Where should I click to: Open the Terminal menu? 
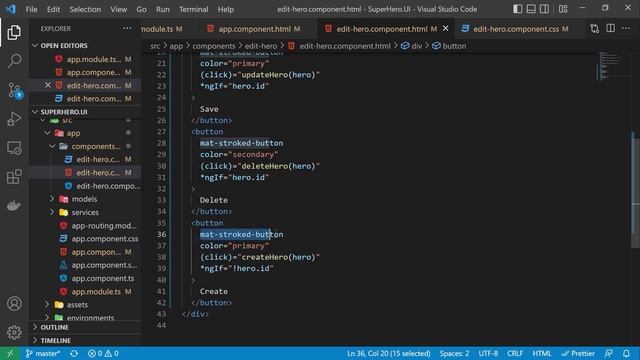click(x=193, y=9)
